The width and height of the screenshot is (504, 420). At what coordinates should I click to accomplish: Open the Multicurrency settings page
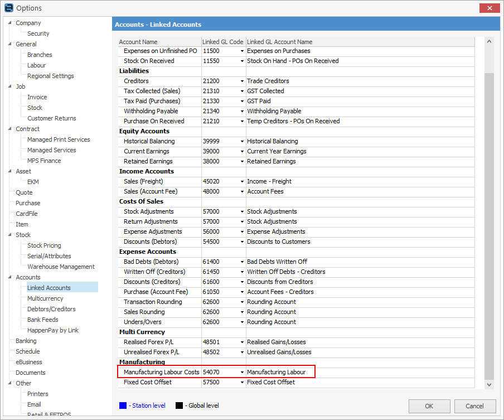click(45, 298)
